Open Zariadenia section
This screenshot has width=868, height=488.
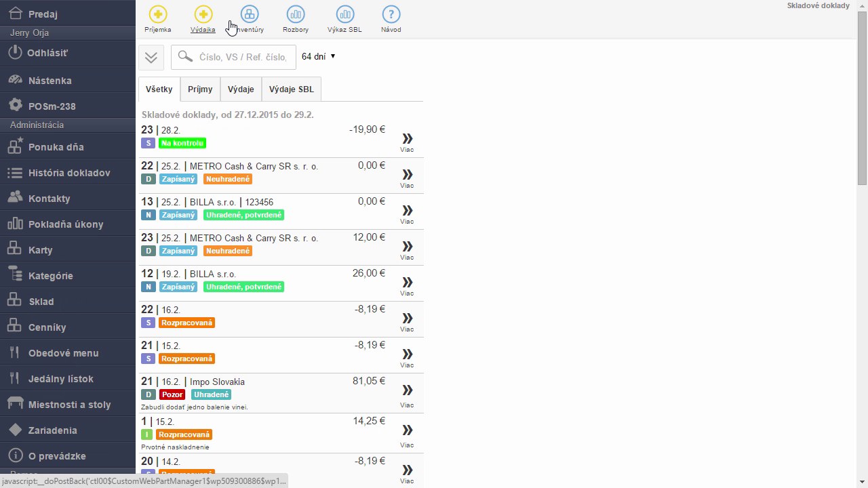click(68, 430)
